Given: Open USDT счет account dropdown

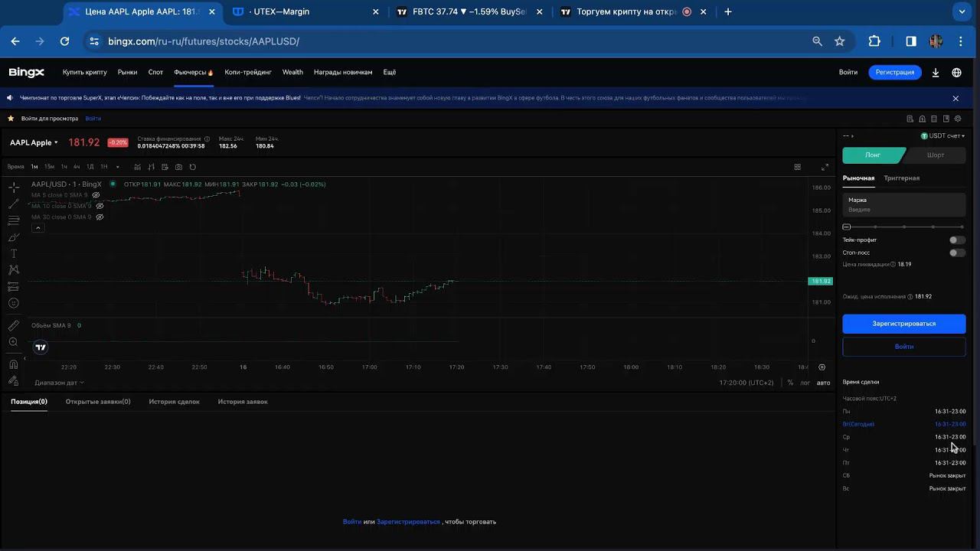Looking at the screenshot, I should pyautogui.click(x=942, y=136).
